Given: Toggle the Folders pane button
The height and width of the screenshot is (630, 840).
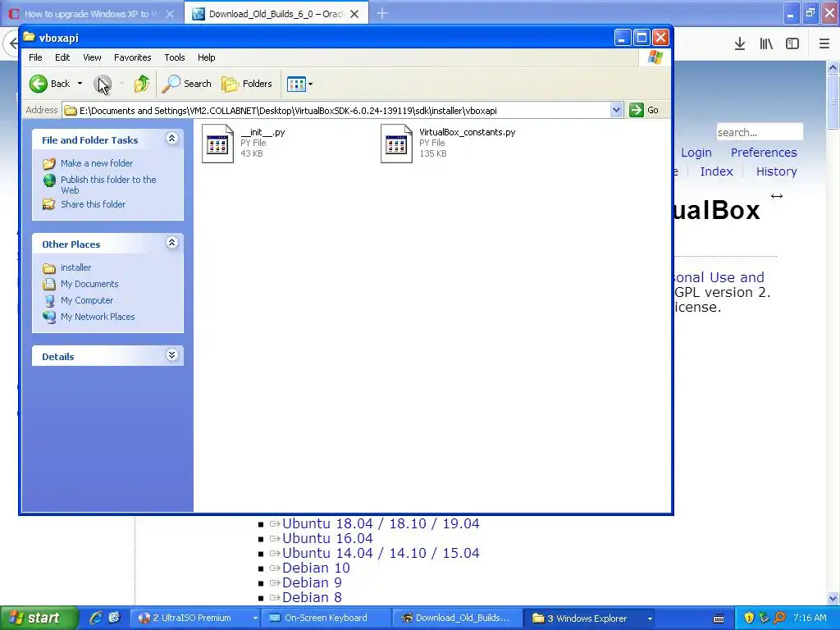Looking at the screenshot, I should click(x=247, y=84).
